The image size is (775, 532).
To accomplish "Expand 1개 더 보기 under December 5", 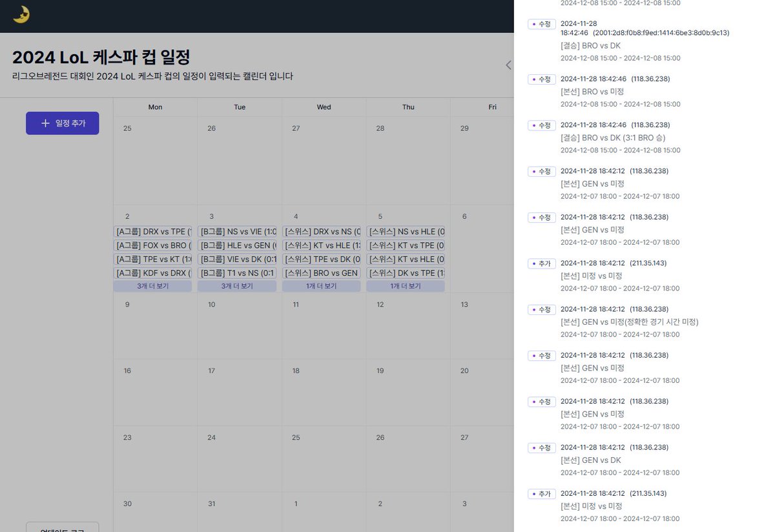I will (406, 286).
